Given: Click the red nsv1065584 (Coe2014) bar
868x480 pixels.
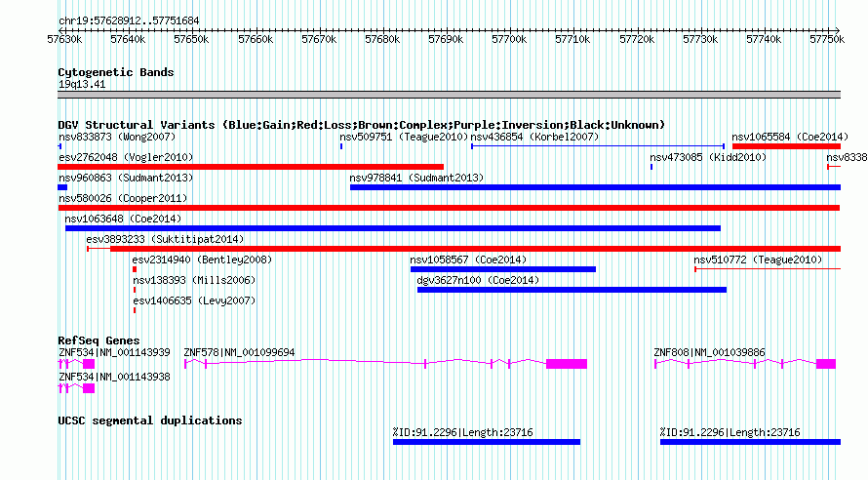Looking at the screenshot, I should [x=787, y=146].
